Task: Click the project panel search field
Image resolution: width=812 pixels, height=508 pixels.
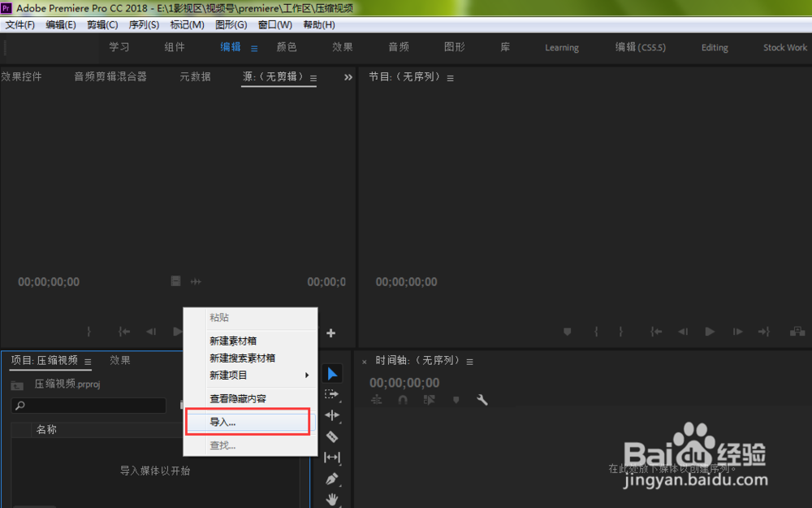Action: click(89, 406)
